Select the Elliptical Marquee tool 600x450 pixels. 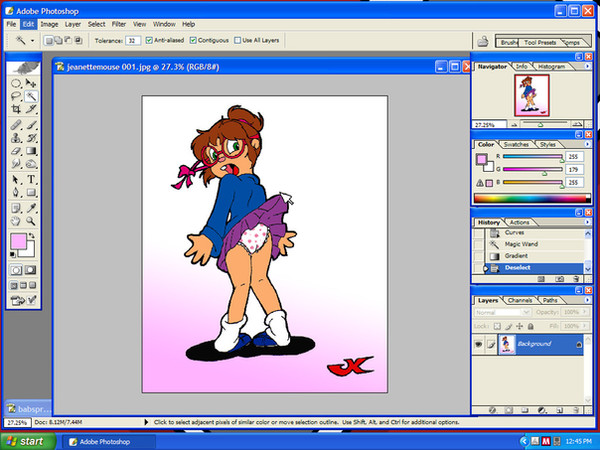tap(16, 83)
